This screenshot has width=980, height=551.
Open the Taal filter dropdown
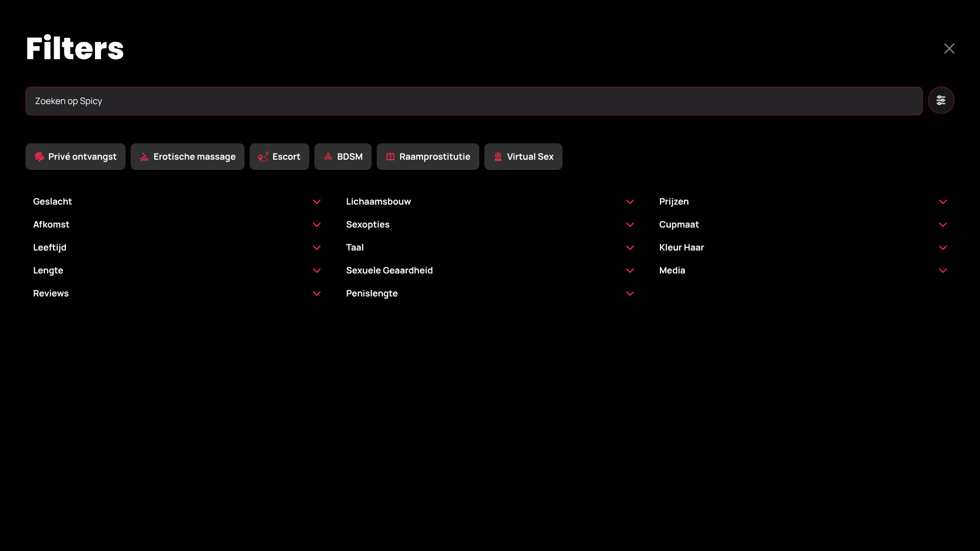point(630,248)
